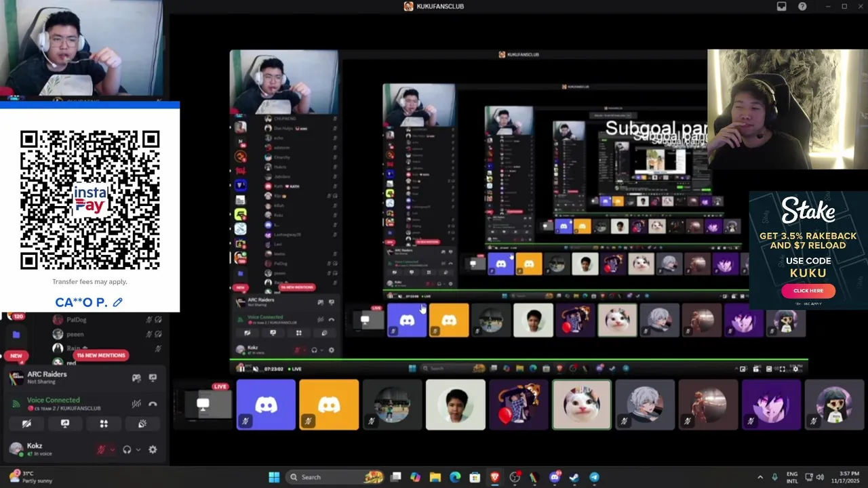Viewport: 868px width, 488px height.
Task: Launch Copilot from taskbar
Action: click(416, 477)
